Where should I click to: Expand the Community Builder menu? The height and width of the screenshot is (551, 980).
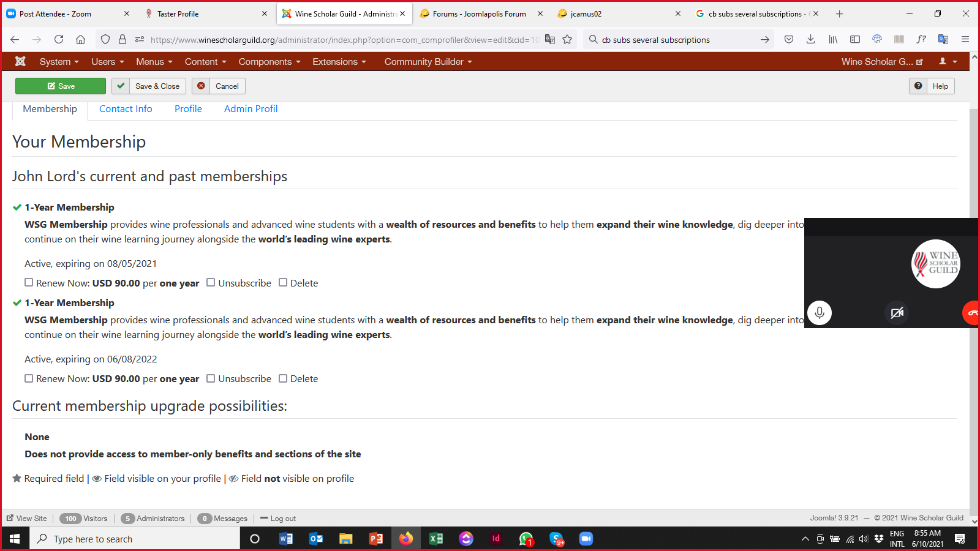428,61
